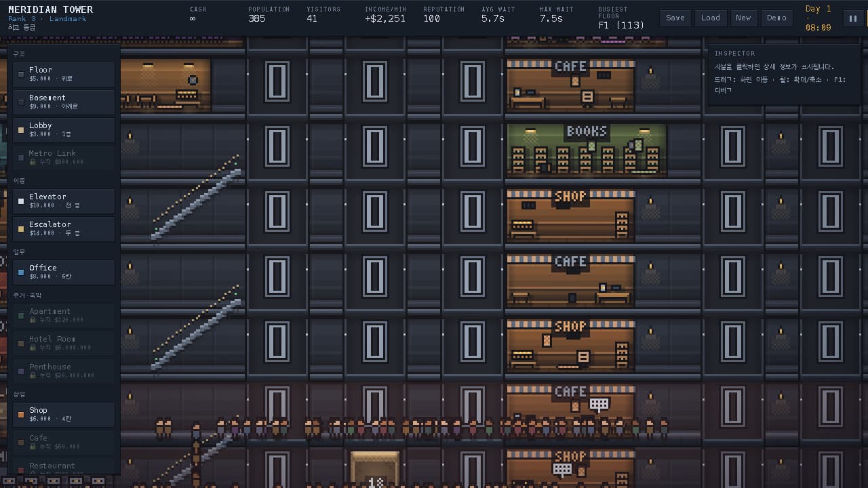The height and width of the screenshot is (488, 868).
Task: Click the escalator on the BOOKS floor
Action: tap(196, 197)
